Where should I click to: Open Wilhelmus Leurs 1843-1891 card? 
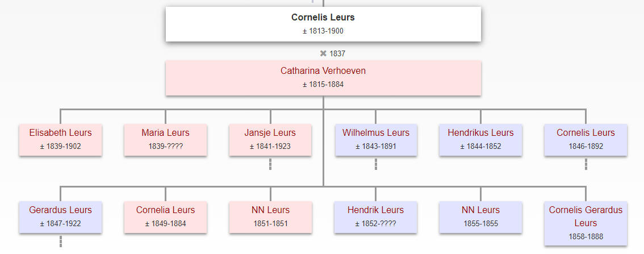tap(376, 140)
